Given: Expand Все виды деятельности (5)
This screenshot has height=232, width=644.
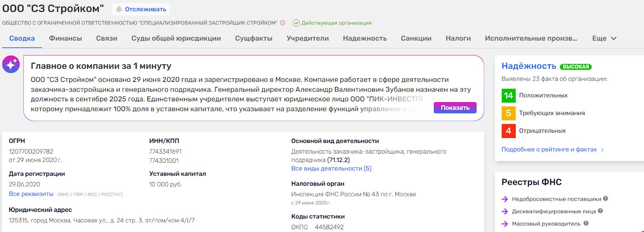Looking at the screenshot, I should (x=331, y=168).
